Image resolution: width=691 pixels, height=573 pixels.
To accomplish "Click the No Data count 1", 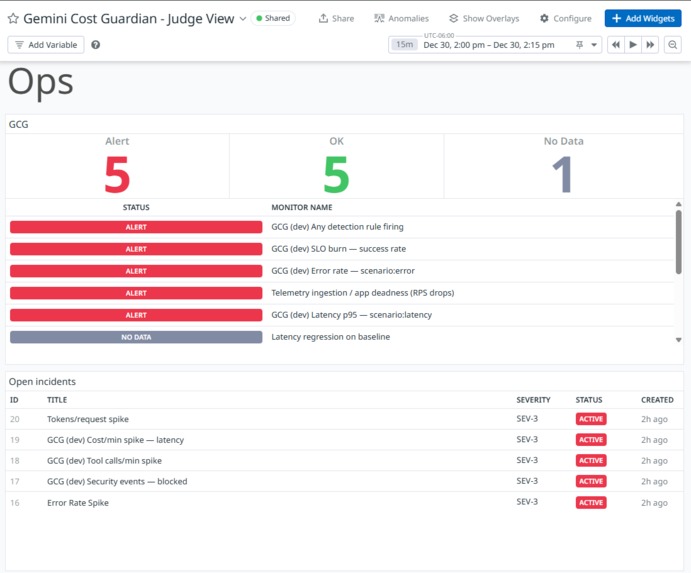I will [562, 175].
